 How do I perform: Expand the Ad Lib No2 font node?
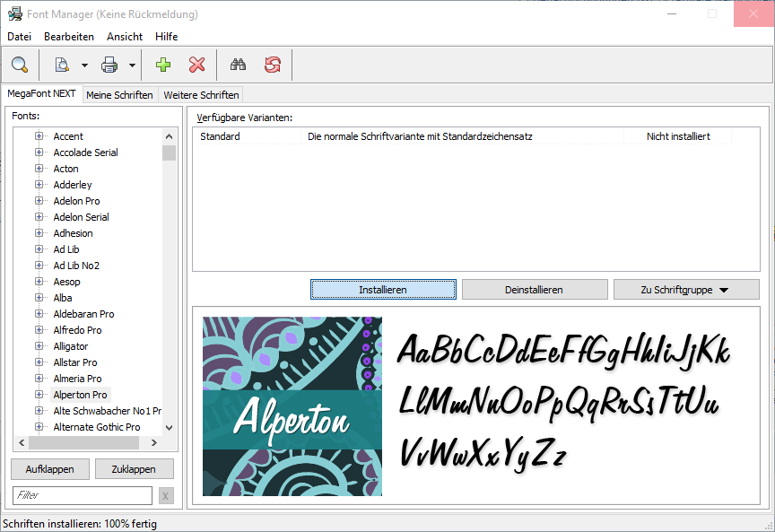pos(39,266)
